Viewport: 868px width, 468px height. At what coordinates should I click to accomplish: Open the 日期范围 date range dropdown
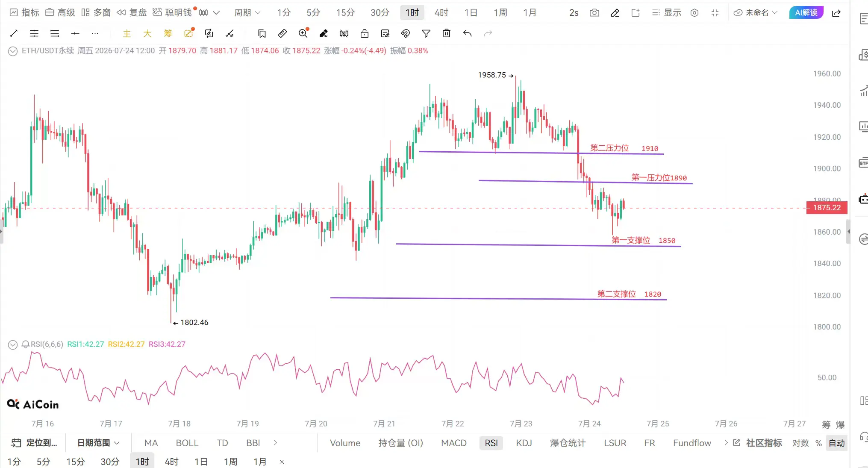coord(98,443)
